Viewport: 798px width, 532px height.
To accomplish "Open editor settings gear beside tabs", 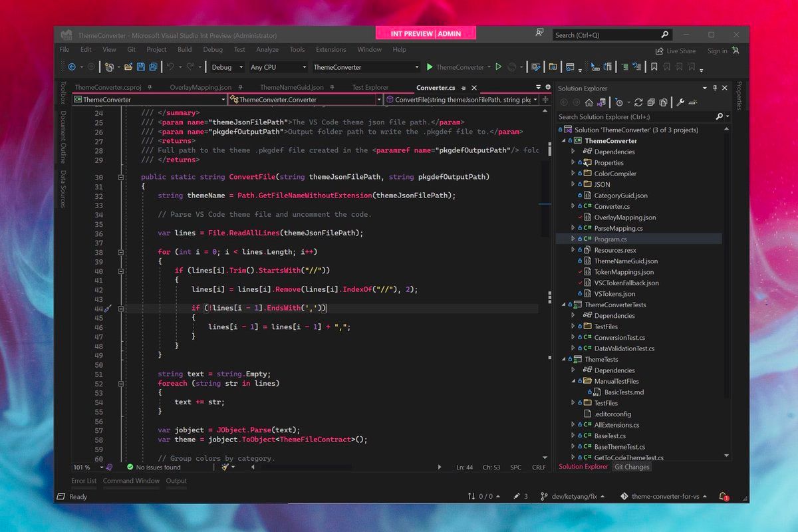I will (x=548, y=87).
